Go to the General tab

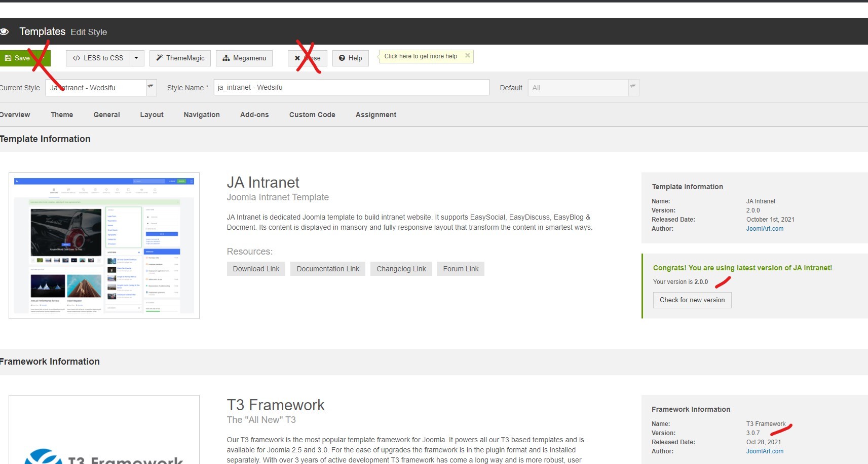coord(107,115)
